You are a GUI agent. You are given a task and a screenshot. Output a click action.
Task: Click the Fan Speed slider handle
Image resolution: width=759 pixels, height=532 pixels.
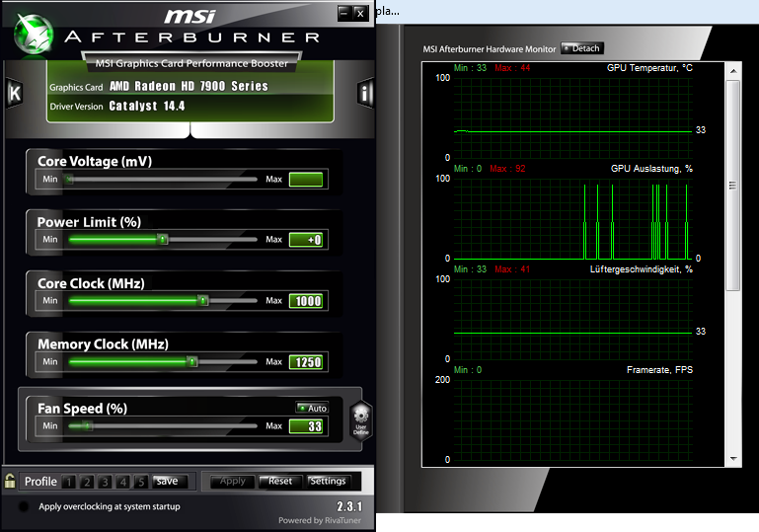point(87,426)
